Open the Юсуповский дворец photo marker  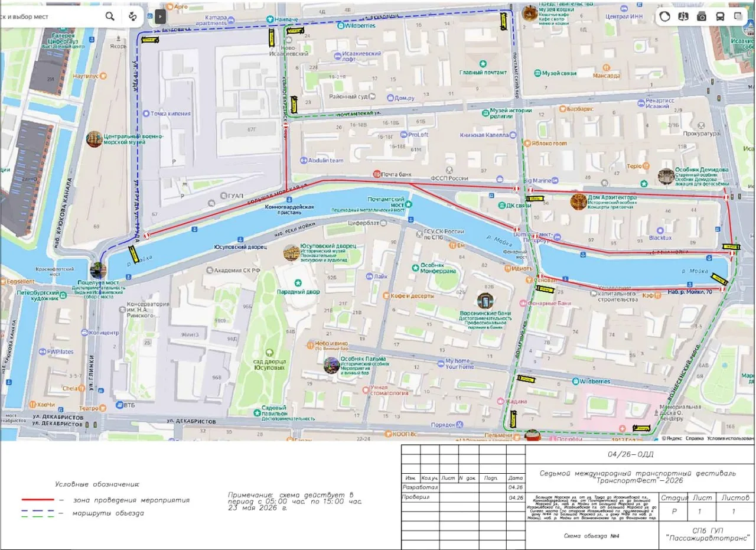point(291,253)
